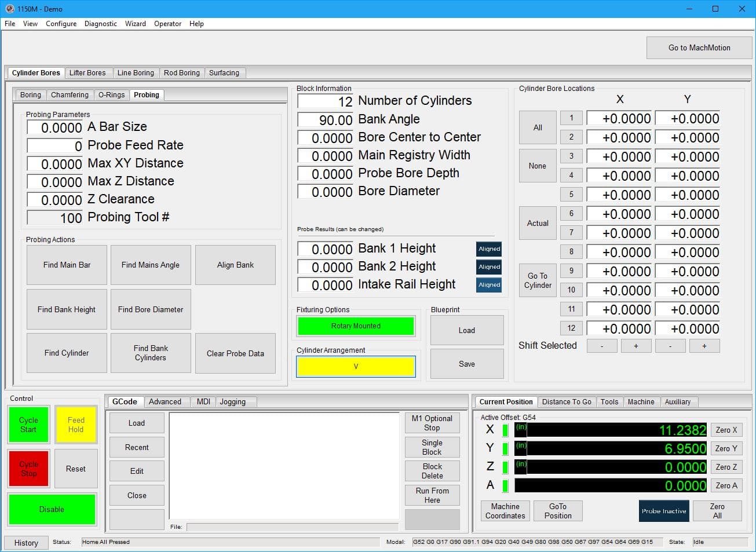Switch to the Lifter Bores tab

[88, 72]
